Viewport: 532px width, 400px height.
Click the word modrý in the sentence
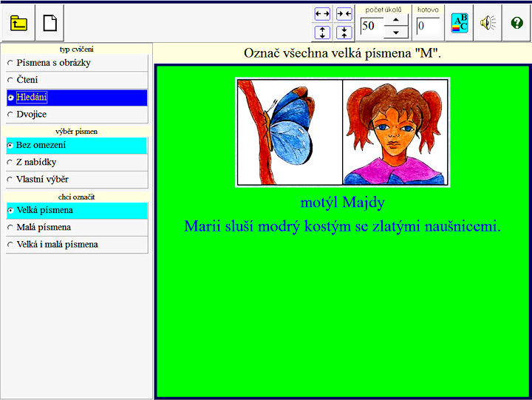[279, 227]
